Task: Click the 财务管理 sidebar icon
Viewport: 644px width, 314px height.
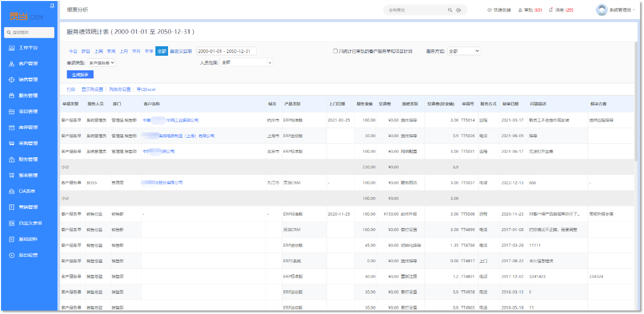Action: click(12, 160)
